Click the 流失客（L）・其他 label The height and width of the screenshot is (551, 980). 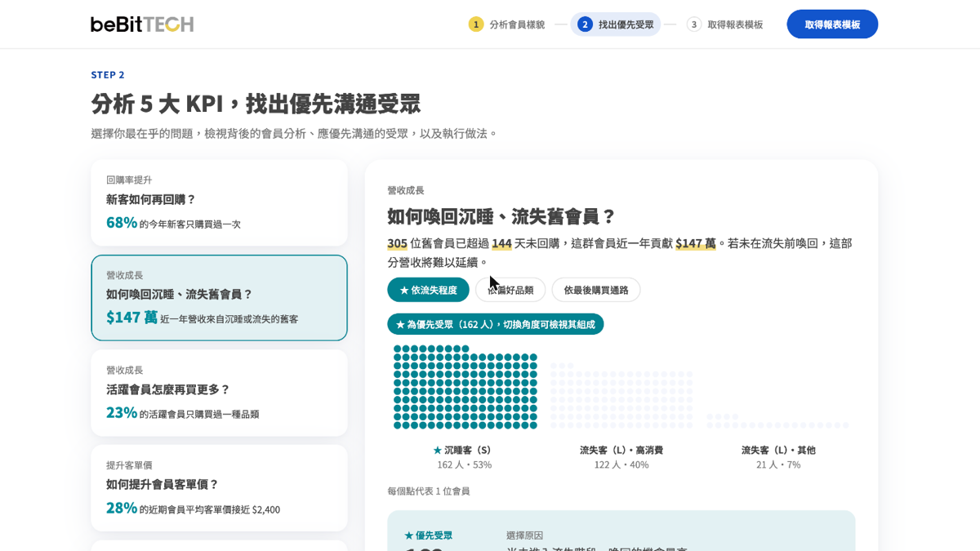778,450
